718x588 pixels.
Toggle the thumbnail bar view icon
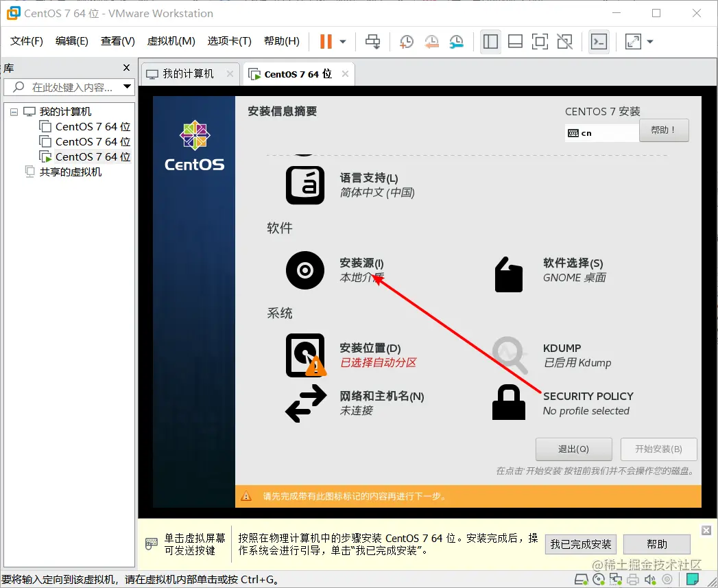click(x=515, y=42)
